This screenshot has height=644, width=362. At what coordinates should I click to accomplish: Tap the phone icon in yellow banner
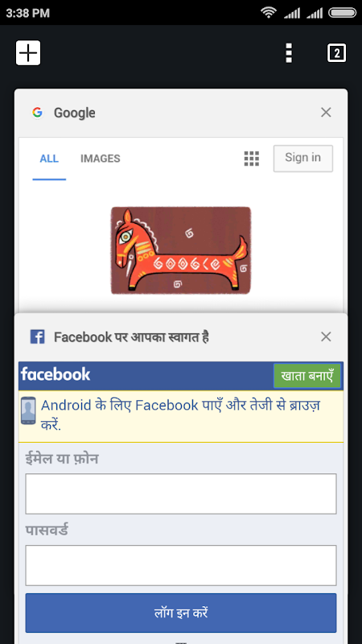(x=28, y=411)
